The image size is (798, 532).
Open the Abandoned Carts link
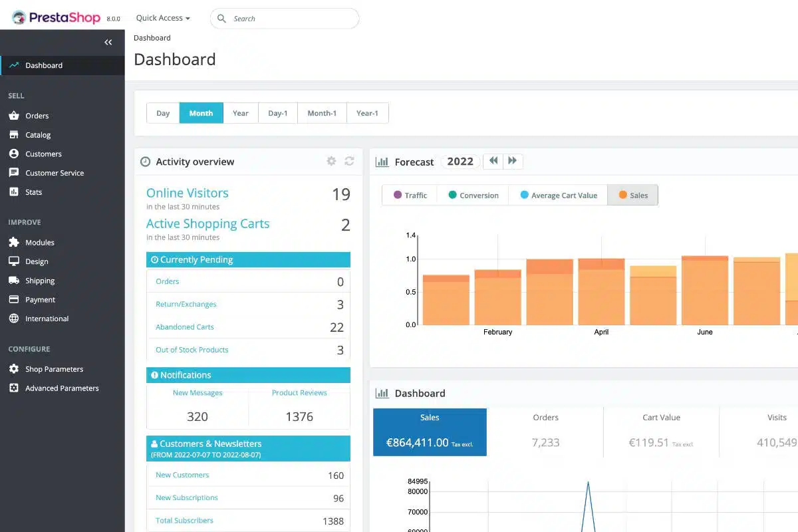pyautogui.click(x=184, y=327)
